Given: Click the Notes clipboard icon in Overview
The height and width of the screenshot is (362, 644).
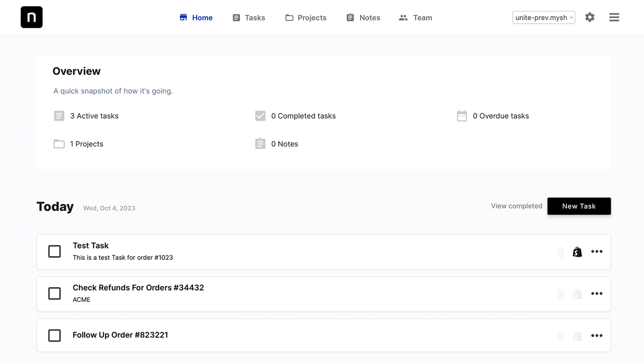Looking at the screenshot, I should [x=260, y=144].
